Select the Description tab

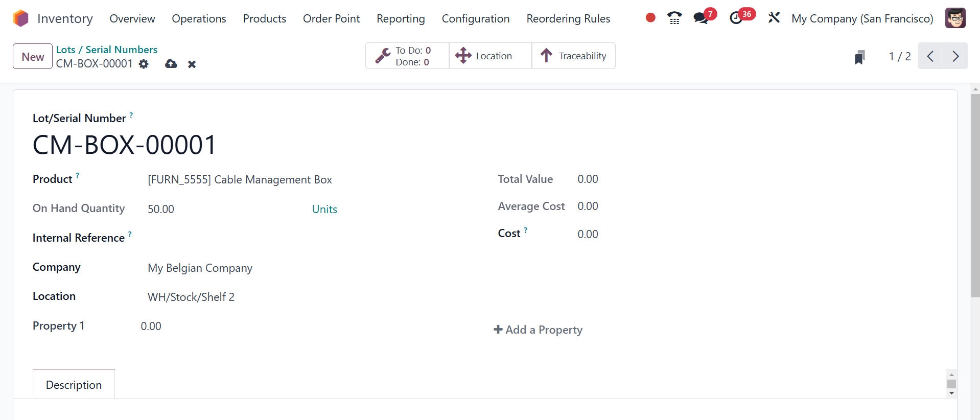(74, 385)
